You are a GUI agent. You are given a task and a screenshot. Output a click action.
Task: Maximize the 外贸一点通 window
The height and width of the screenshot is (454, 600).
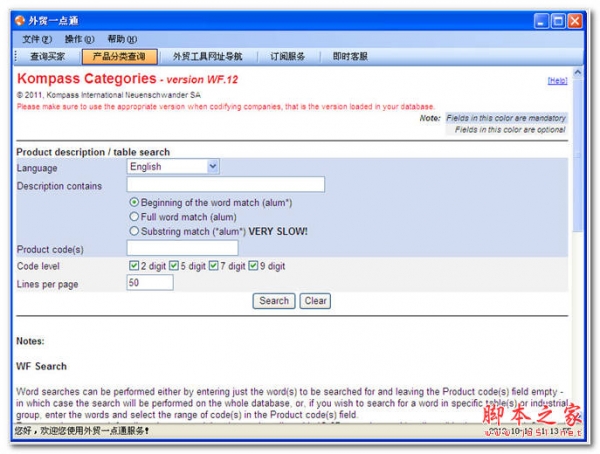pyautogui.click(x=558, y=21)
